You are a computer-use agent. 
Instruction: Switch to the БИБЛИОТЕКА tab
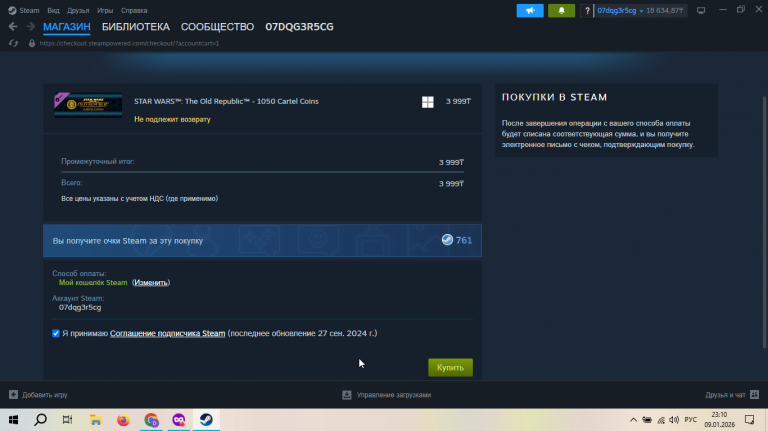[136, 27]
